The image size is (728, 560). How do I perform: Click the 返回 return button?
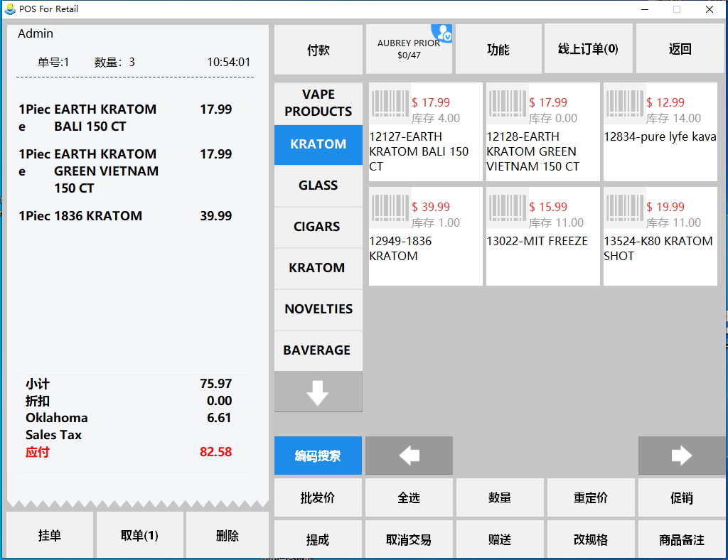coord(680,49)
